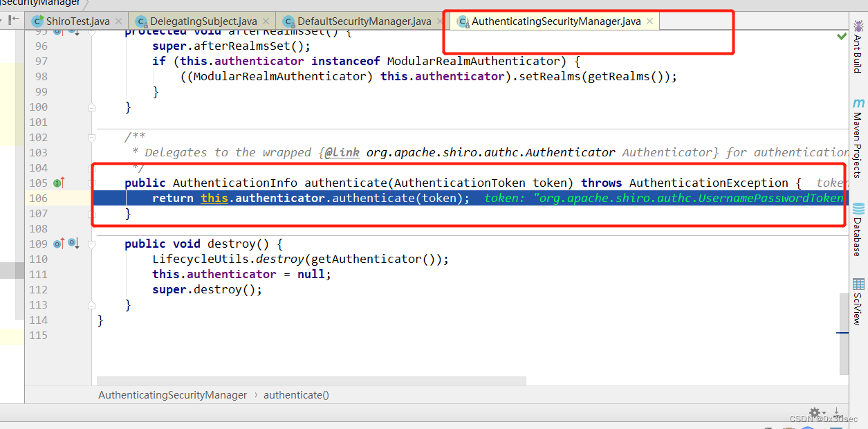
Task: Click 'super.afterRealmsSet();' on line 96
Action: tap(232, 46)
